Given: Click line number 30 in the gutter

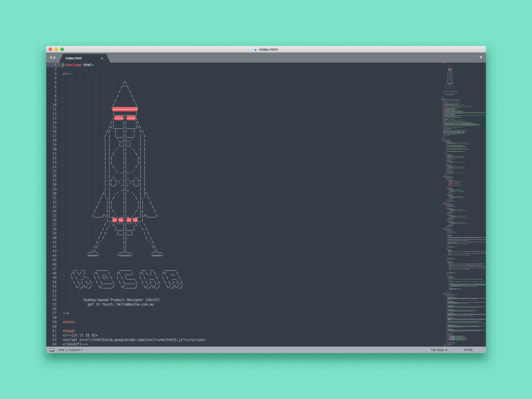Looking at the screenshot, I should click(54, 194).
